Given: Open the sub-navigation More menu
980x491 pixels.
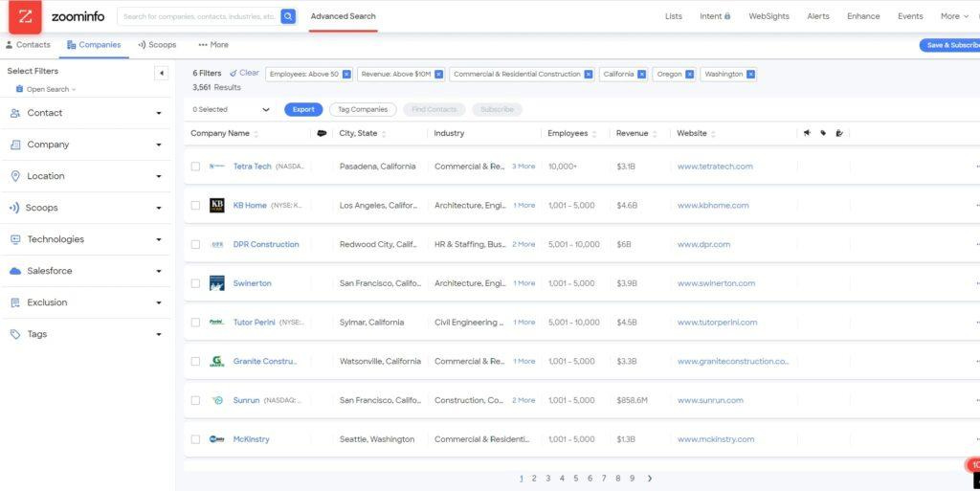Looking at the screenshot, I should point(213,45).
